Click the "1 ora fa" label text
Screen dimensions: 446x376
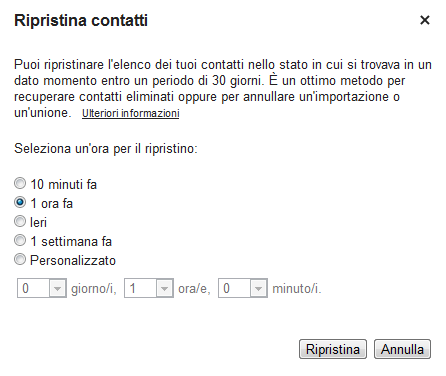pyautogui.click(x=52, y=203)
